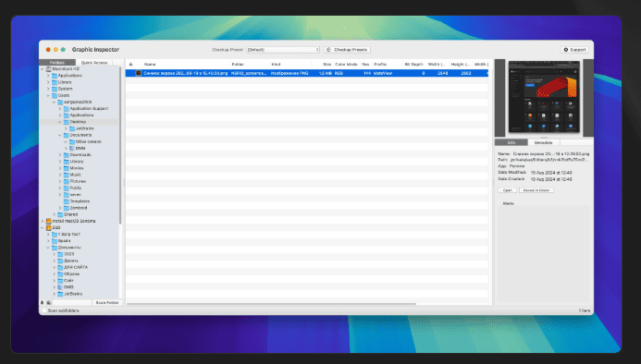The height and width of the screenshot is (364, 641).
Task: Open the Checkup Preset dropdown
Action: pos(283,50)
